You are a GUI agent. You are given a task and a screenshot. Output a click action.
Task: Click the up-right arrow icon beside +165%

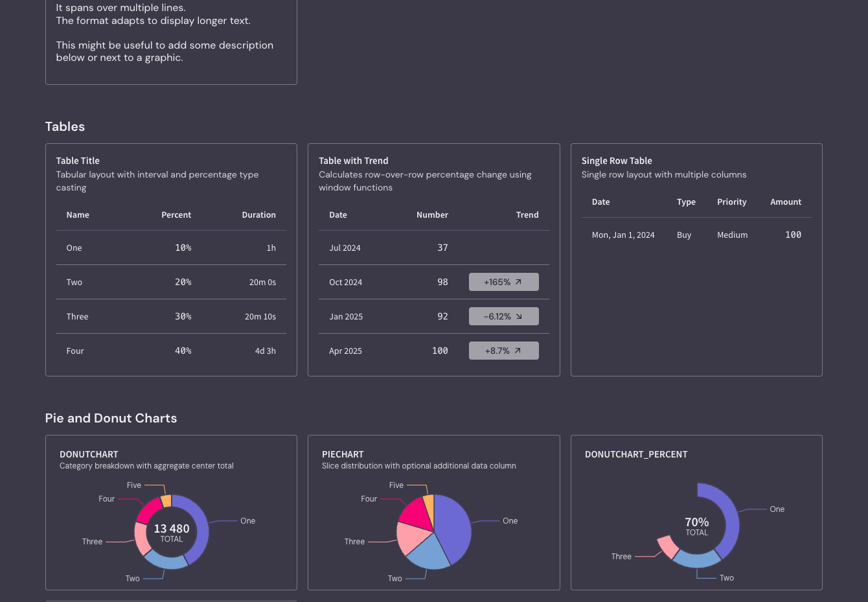click(x=518, y=282)
